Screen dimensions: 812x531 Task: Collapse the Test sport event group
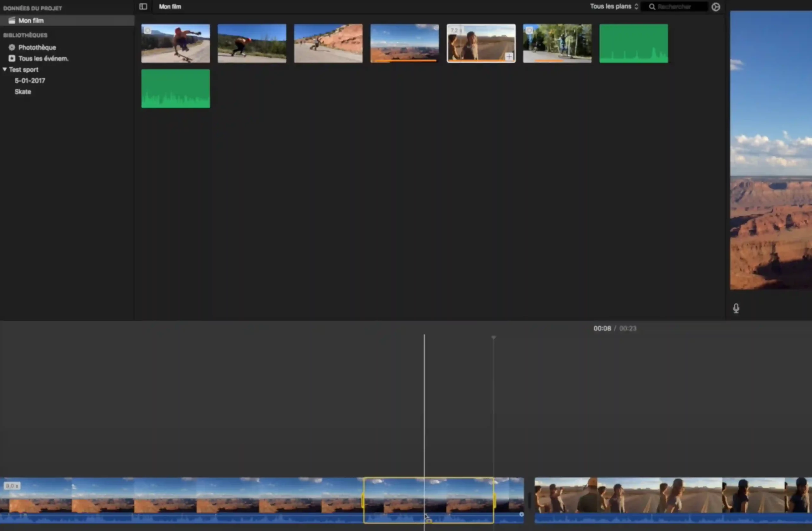[5, 69]
